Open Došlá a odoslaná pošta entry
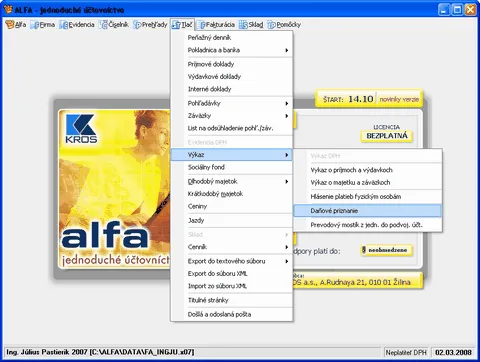 point(232,314)
